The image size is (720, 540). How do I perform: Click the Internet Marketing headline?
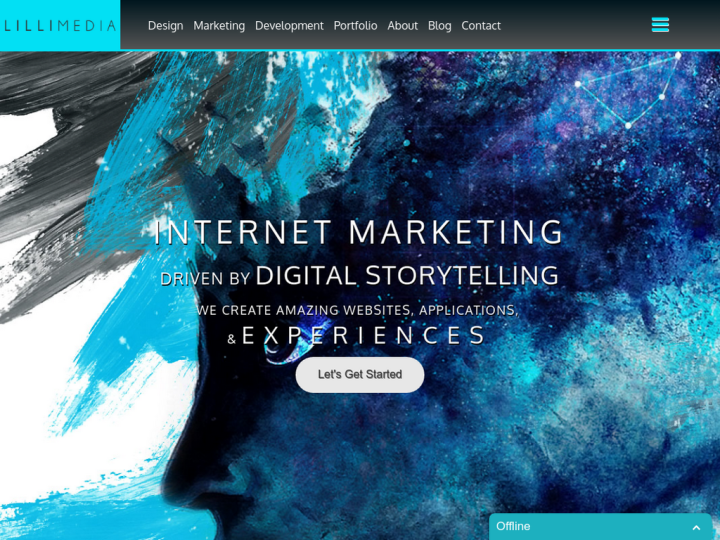tap(359, 232)
